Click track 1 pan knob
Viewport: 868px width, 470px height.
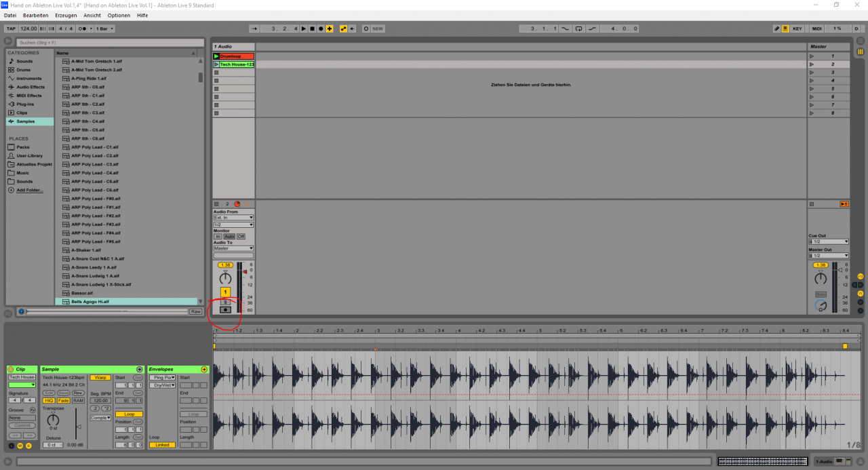225,278
